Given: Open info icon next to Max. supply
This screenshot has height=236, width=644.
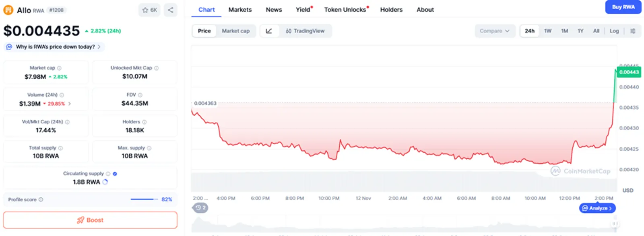Looking at the screenshot, I should pos(149,148).
